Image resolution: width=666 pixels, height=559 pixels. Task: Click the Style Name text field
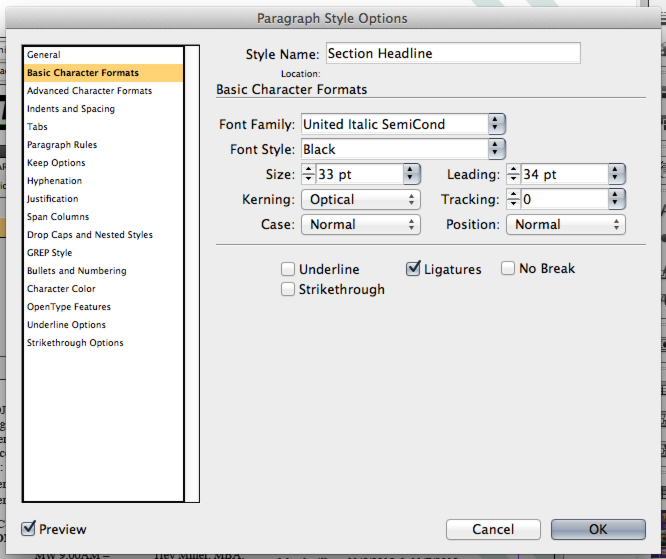pos(453,53)
